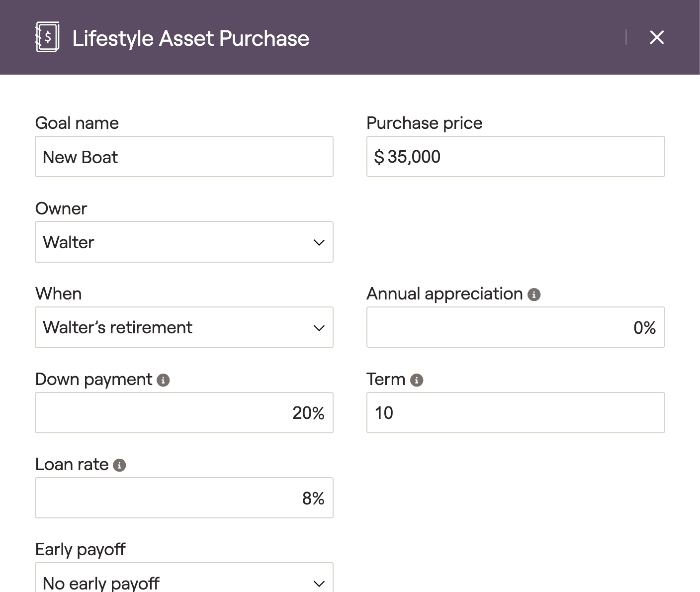Close the Lifestyle Asset Purchase dialog
Viewport: 700px width, 592px height.
(657, 37)
